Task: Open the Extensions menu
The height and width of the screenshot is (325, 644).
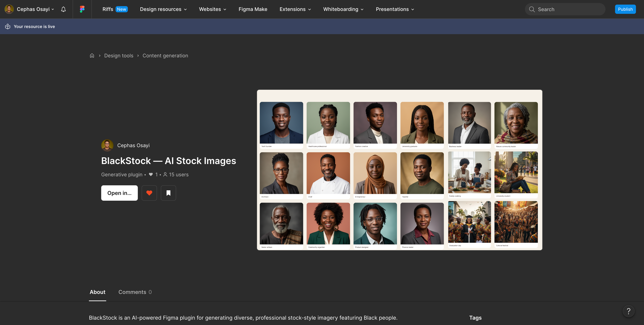Action: pyautogui.click(x=295, y=9)
